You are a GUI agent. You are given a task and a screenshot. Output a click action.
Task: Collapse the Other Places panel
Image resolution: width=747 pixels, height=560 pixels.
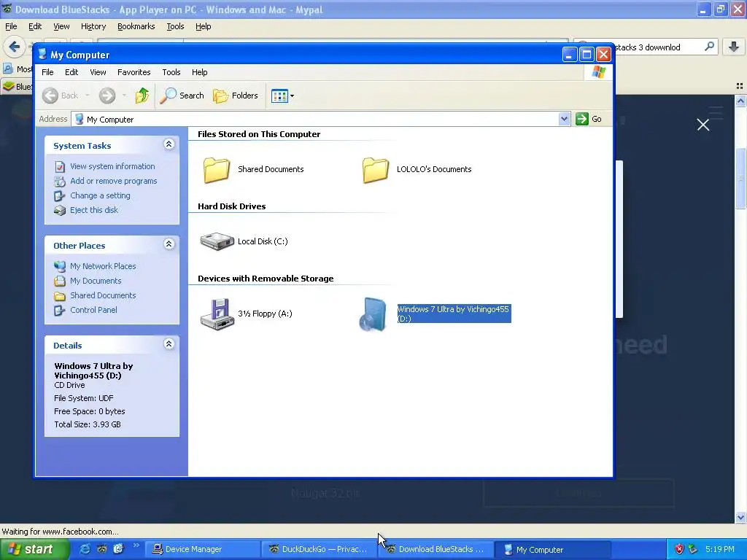tap(169, 244)
